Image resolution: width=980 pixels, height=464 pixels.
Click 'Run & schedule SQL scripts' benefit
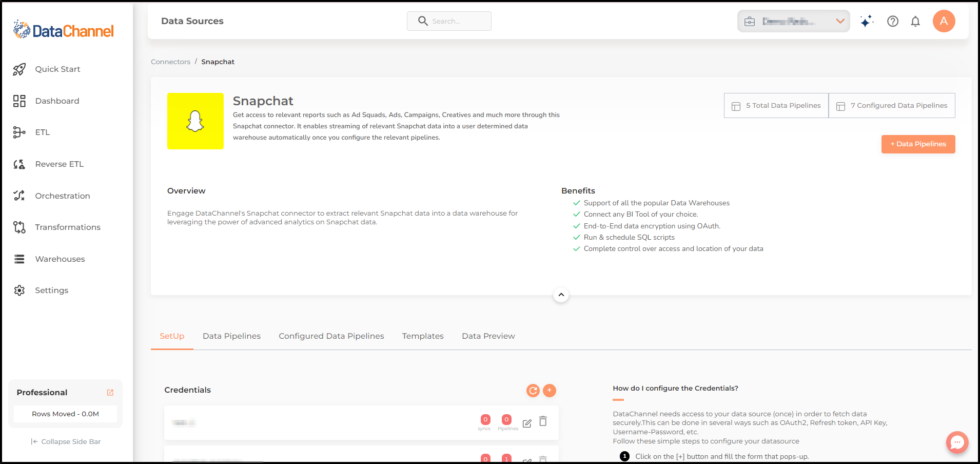pos(629,238)
